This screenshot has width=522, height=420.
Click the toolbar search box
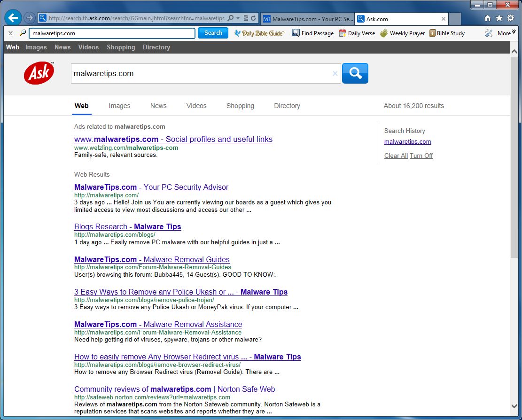coord(112,33)
